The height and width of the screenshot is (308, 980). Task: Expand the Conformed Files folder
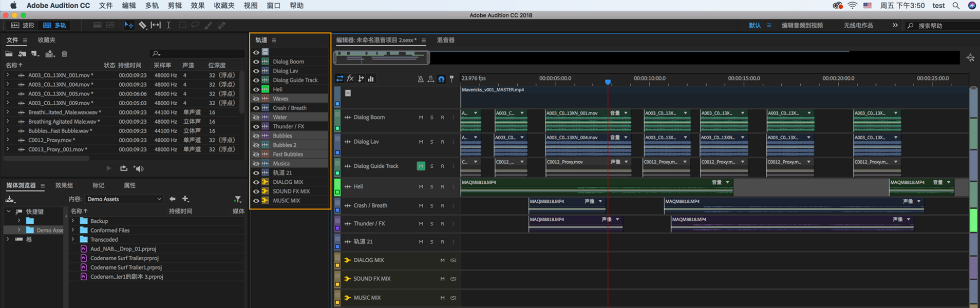[73, 230]
